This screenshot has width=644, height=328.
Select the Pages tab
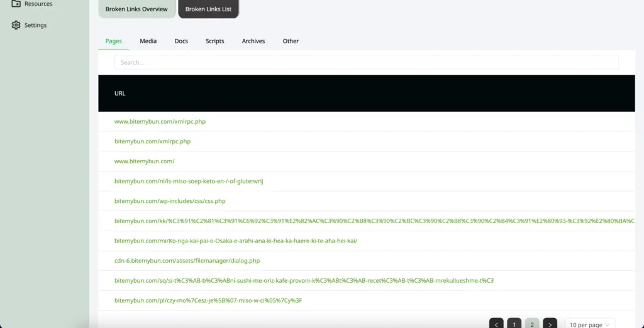pyautogui.click(x=114, y=41)
